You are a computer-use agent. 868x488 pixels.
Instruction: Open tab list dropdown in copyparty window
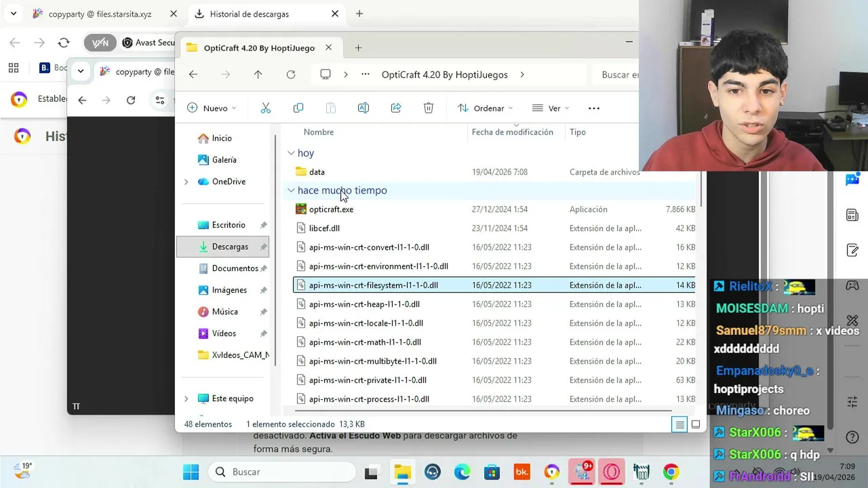pyautogui.click(x=81, y=71)
